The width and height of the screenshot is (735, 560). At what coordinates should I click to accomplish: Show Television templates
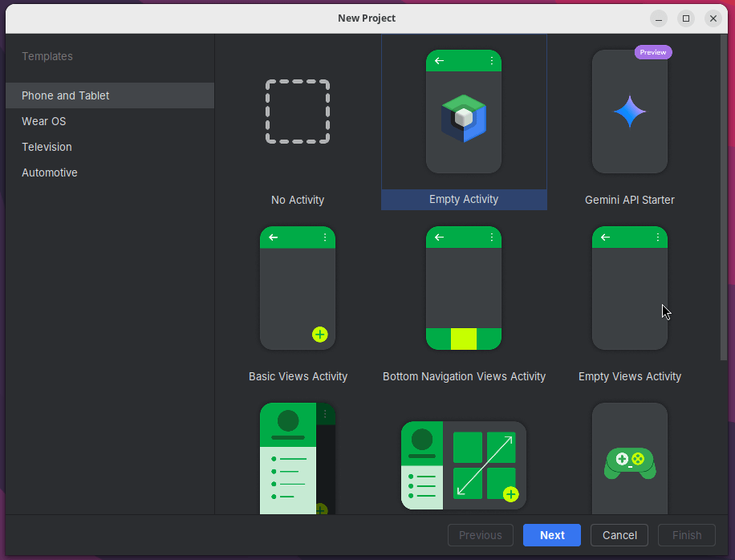tap(47, 147)
